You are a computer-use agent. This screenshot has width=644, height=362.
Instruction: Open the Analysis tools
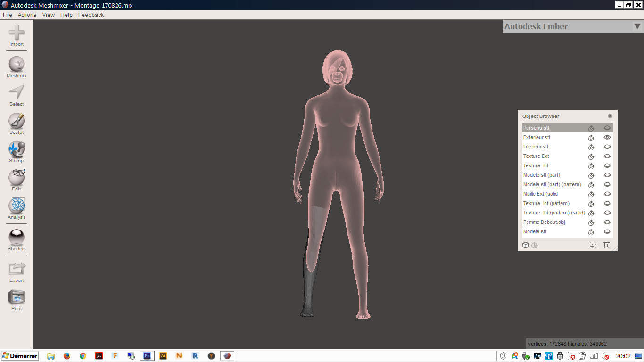17,209
